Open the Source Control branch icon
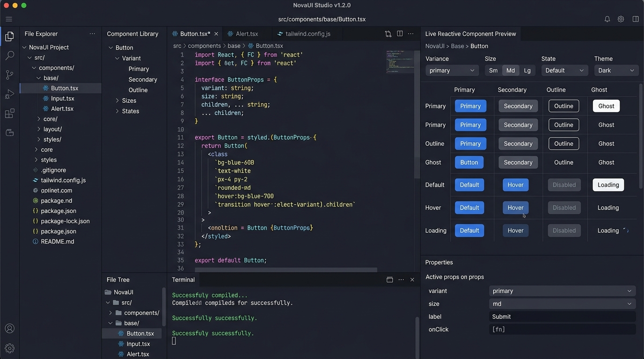The height and width of the screenshot is (359, 644). [x=9, y=75]
